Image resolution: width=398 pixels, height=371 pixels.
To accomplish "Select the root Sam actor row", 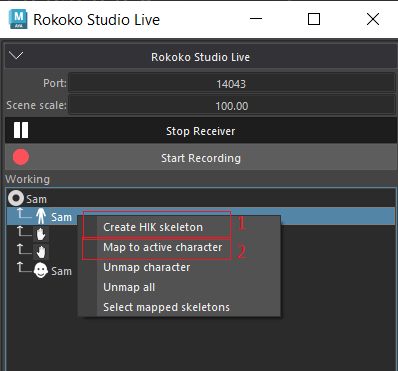I will coord(200,199).
